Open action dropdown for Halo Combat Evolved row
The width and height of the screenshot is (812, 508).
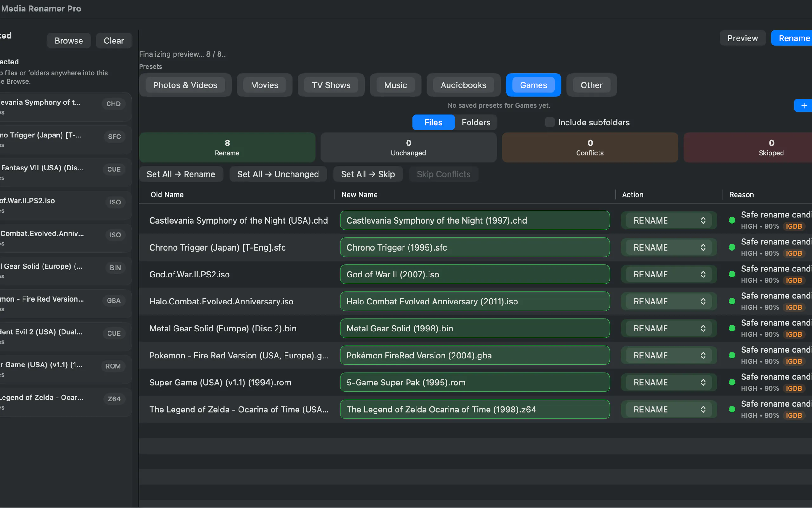tap(668, 302)
